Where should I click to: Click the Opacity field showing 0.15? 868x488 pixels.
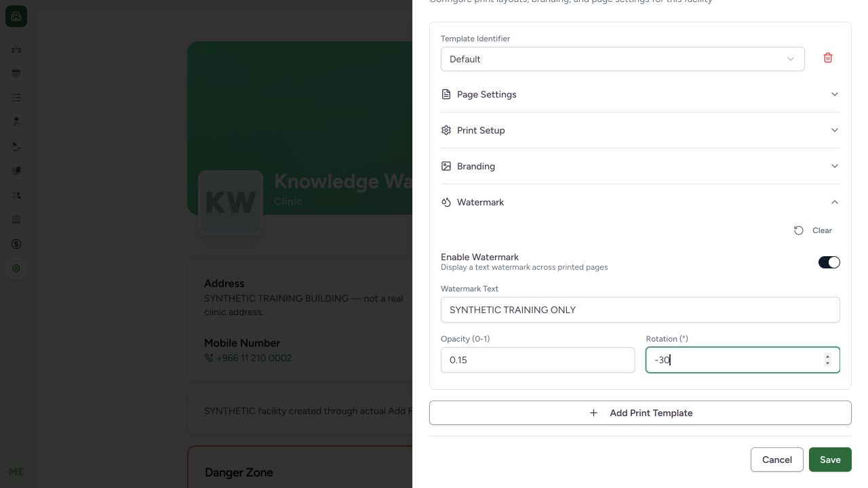pyautogui.click(x=538, y=360)
